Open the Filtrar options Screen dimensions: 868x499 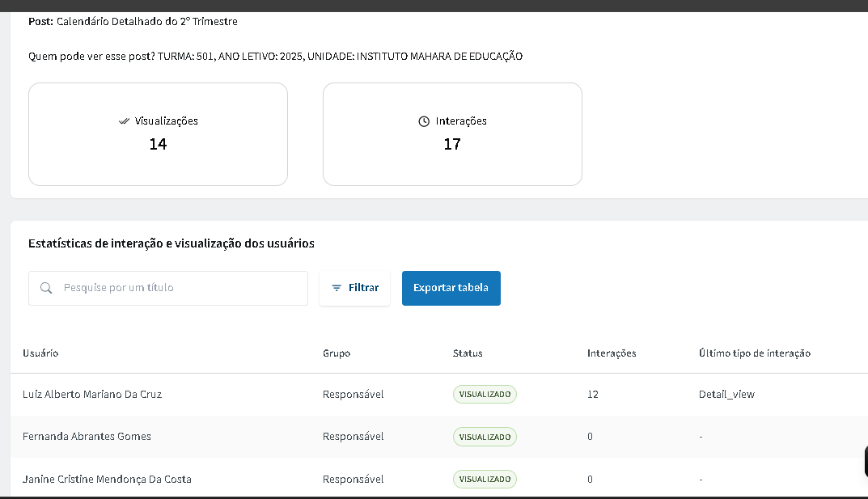tap(355, 288)
